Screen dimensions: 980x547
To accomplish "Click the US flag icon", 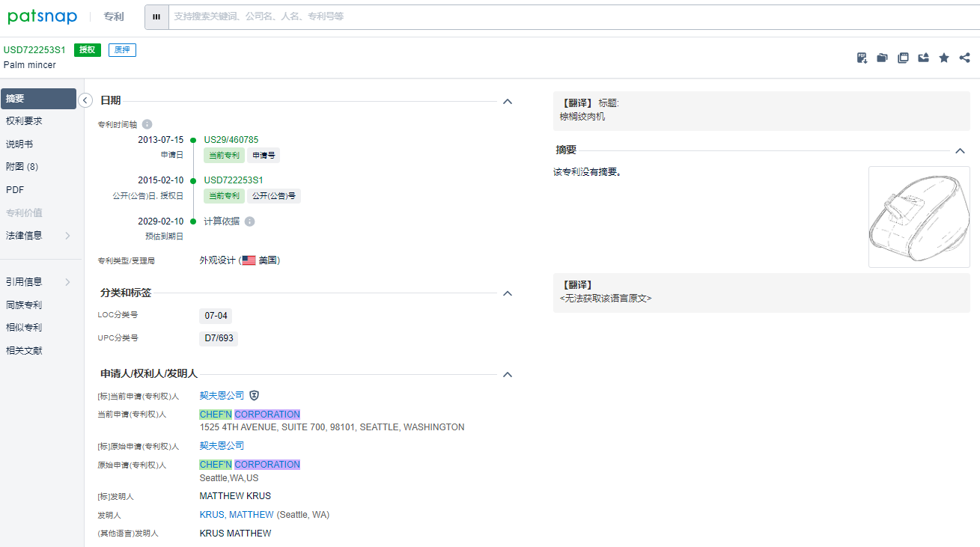I will [249, 260].
